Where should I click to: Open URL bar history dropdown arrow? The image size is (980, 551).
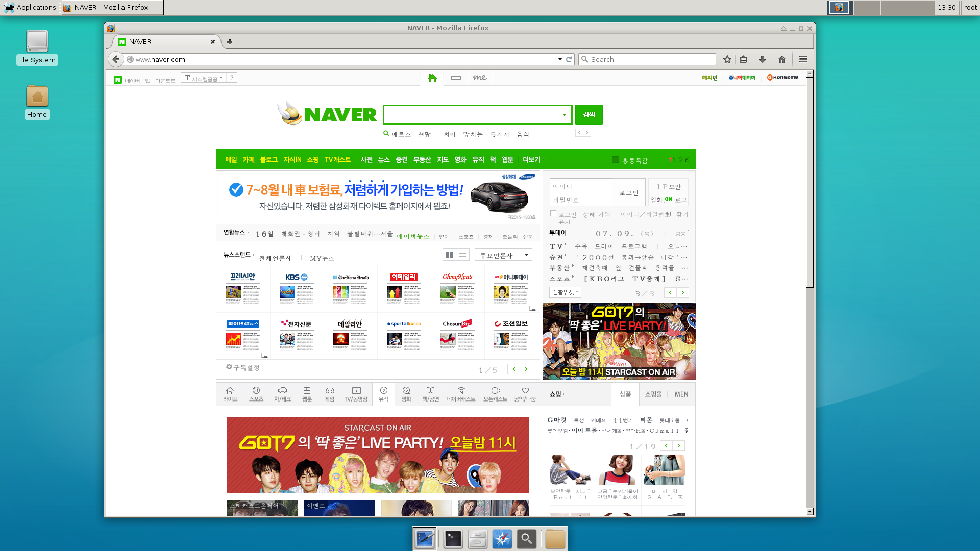click(560, 59)
